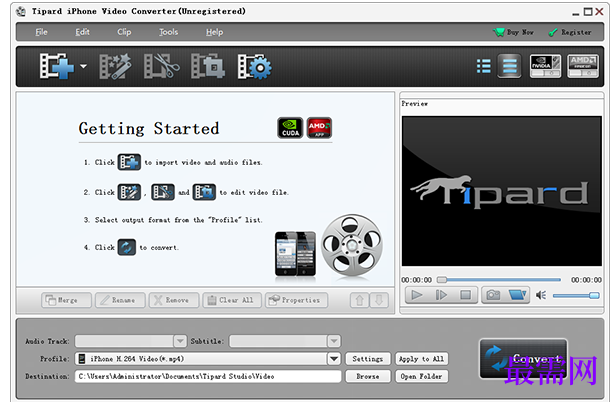Click the Buy Now link
This screenshot has width=616, height=402.
click(513, 32)
